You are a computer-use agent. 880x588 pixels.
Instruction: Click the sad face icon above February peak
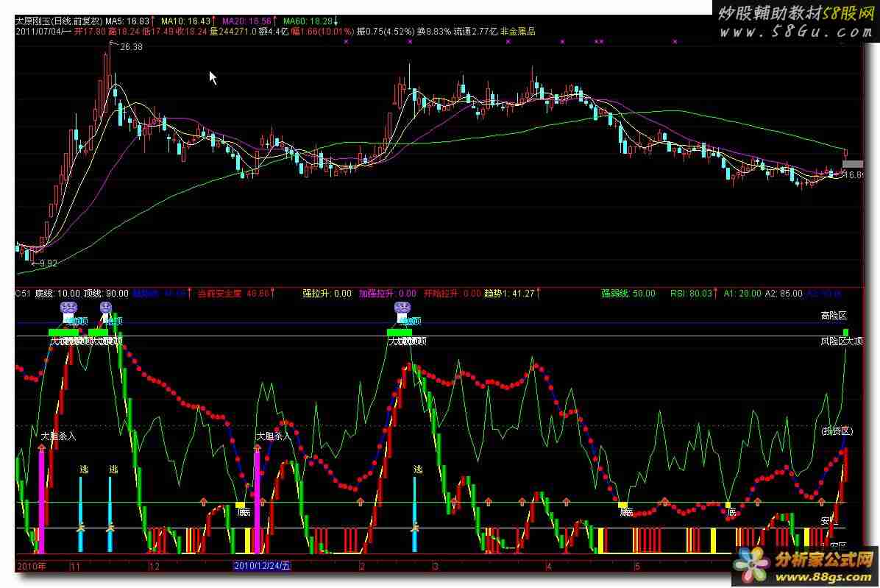[402, 308]
